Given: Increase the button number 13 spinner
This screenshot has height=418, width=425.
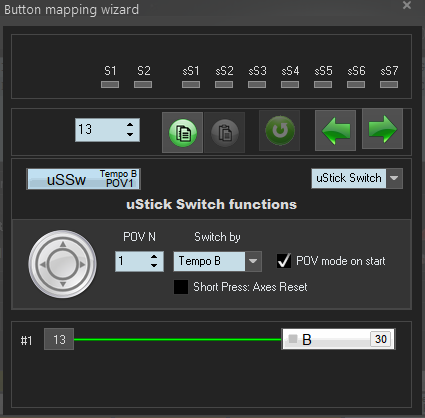Looking at the screenshot, I should coord(130,125).
